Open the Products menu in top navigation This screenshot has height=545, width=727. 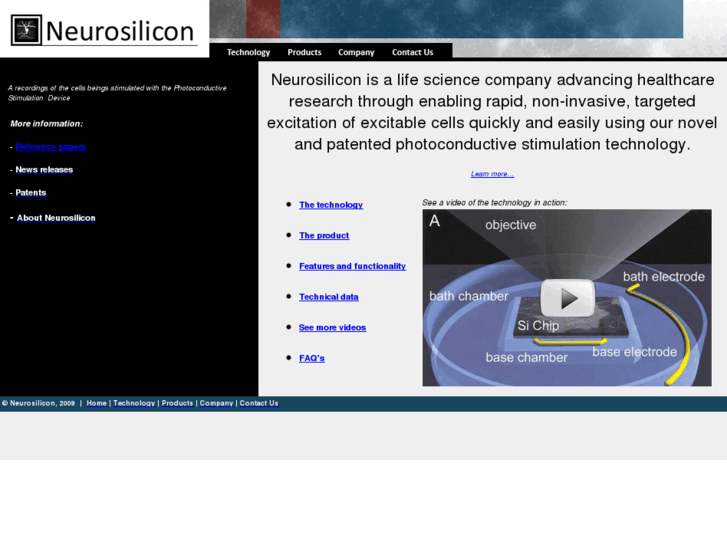(304, 52)
